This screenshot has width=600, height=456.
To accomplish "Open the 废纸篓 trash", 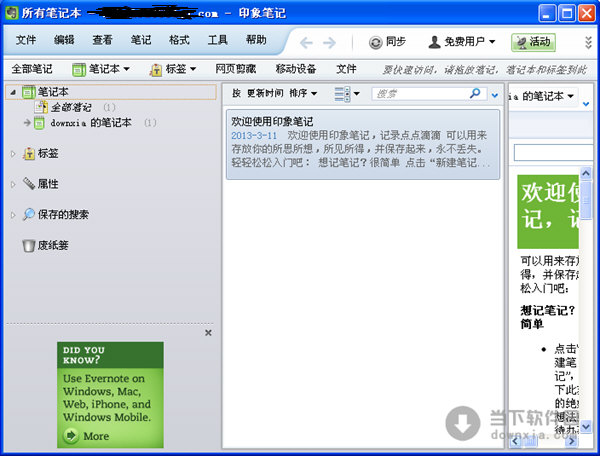I will point(46,245).
